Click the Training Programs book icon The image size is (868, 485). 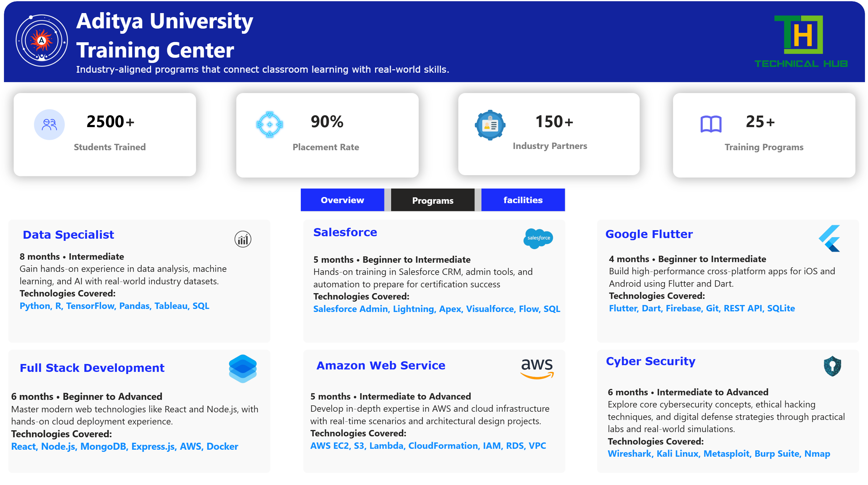[x=711, y=124]
